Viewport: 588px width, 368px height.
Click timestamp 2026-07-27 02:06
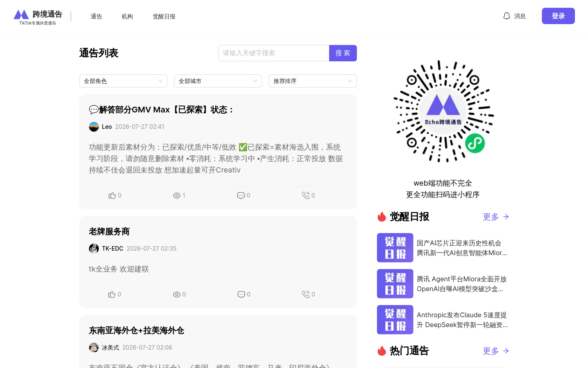pos(147,348)
